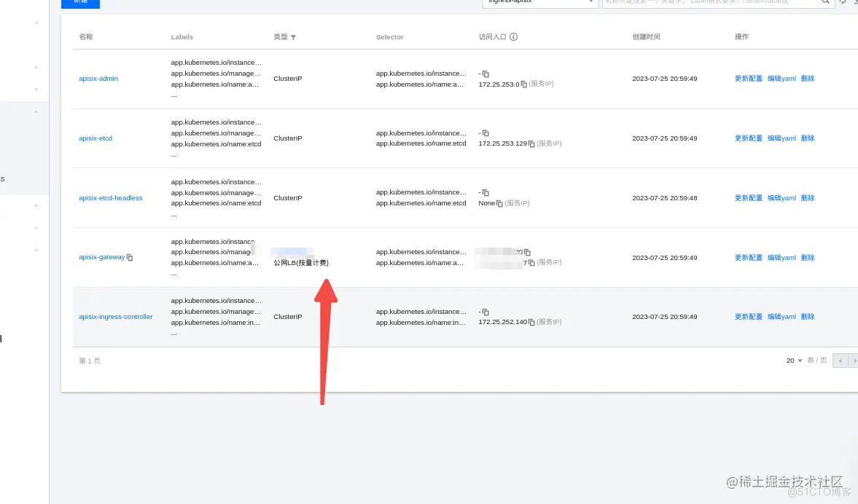Copy the None IP value of apisix-etcd-headless

(499, 203)
